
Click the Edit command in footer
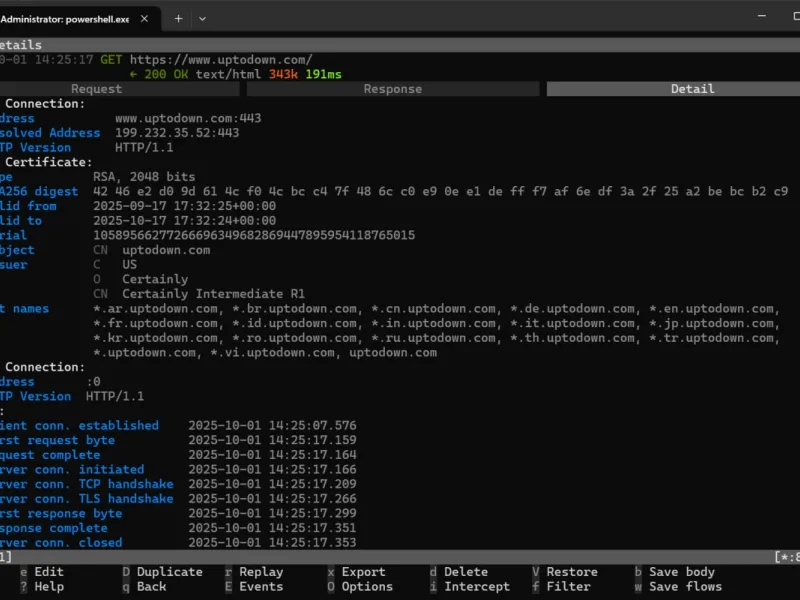(x=49, y=572)
